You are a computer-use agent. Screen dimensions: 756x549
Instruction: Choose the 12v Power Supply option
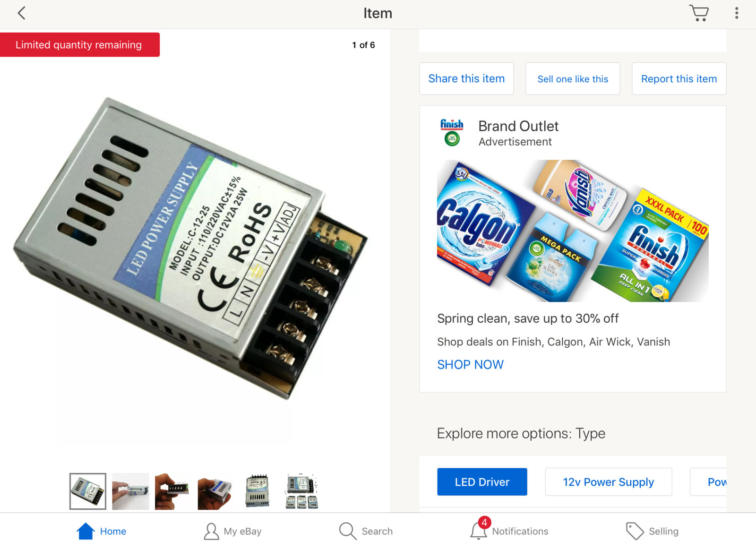pyautogui.click(x=608, y=482)
